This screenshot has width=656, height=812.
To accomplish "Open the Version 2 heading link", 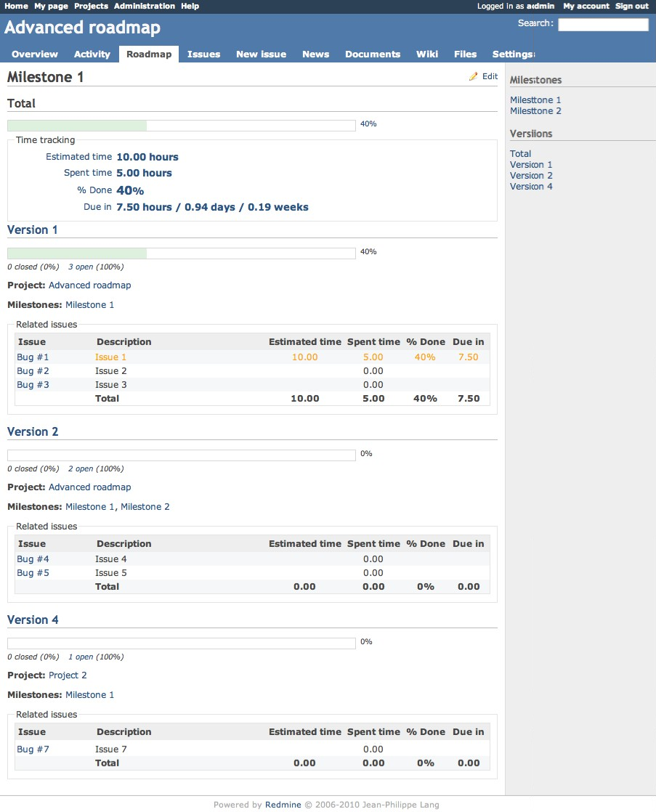I will tap(33, 432).
